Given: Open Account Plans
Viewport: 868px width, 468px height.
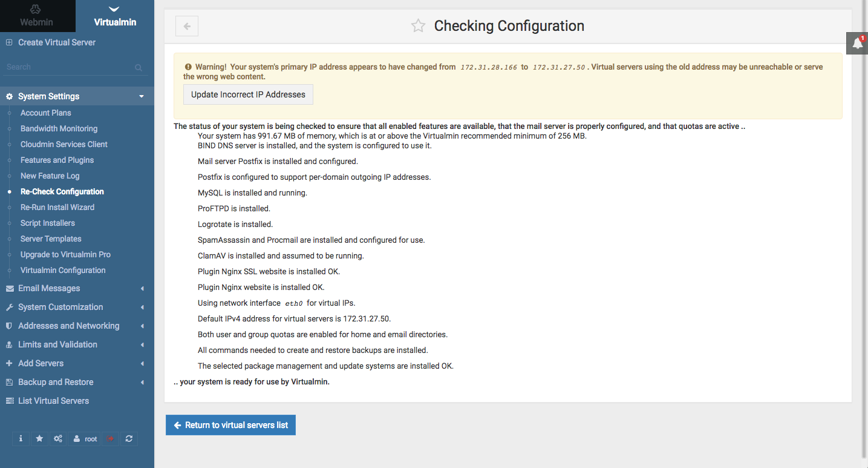Looking at the screenshot, I should click(x=45, y=113).
